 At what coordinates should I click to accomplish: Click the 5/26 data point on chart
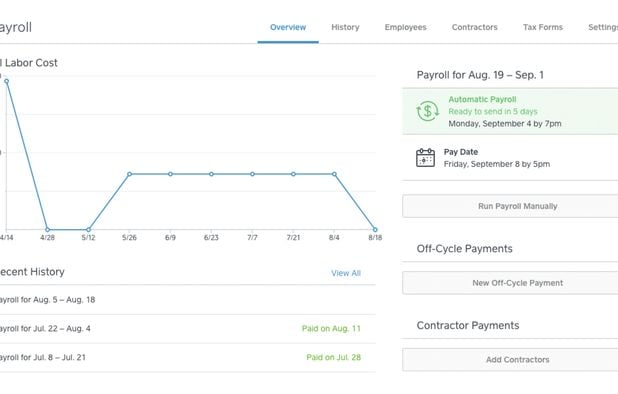point(129,174)
